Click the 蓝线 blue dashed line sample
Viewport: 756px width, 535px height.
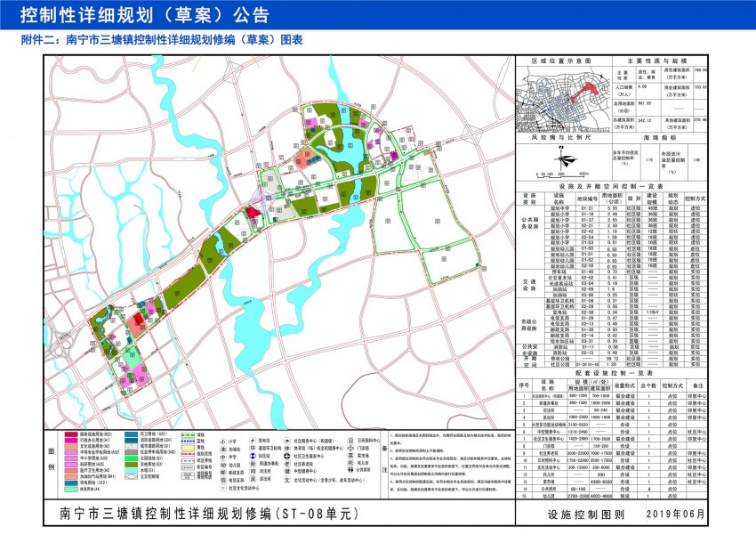click(188, 441)
